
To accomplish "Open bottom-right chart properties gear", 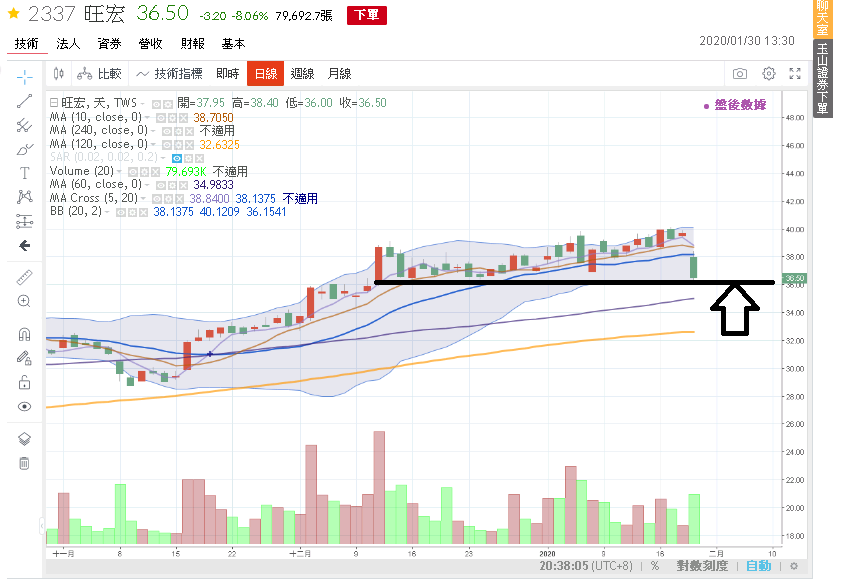I will click(794, 566).
